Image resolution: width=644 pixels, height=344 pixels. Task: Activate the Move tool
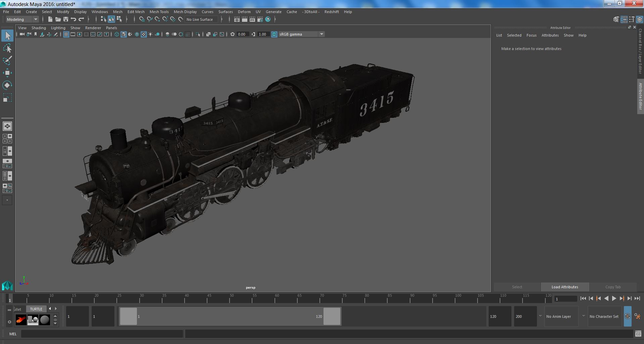pos(7,73)
